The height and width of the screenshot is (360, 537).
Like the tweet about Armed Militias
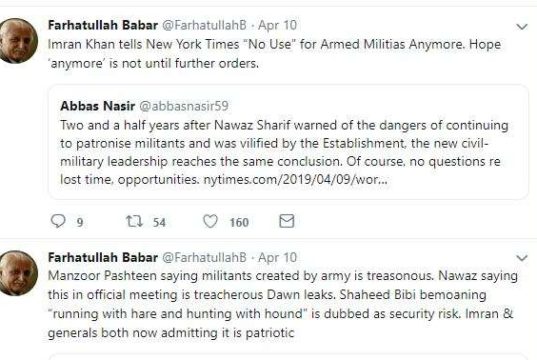pos(210,221)
